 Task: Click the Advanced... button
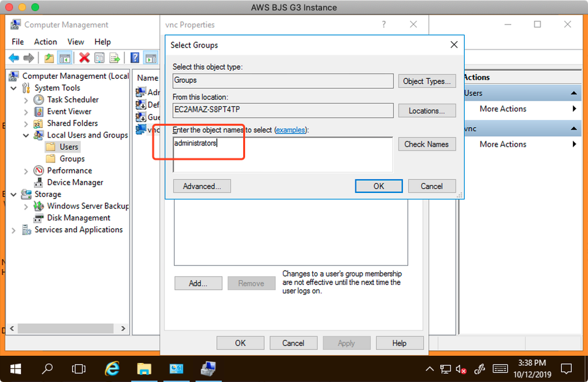[202, 186]
